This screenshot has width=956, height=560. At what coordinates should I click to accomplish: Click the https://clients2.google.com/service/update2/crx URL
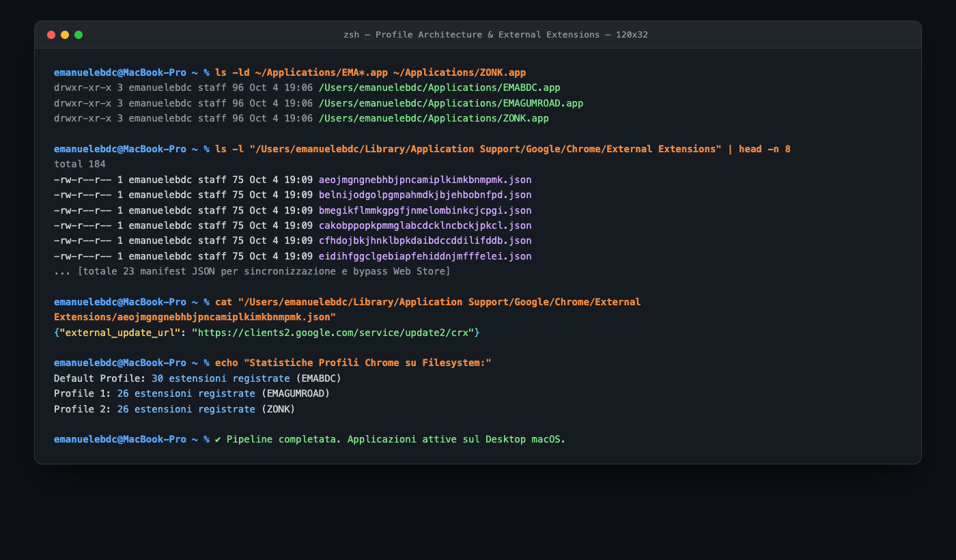[x=333, y=333]
